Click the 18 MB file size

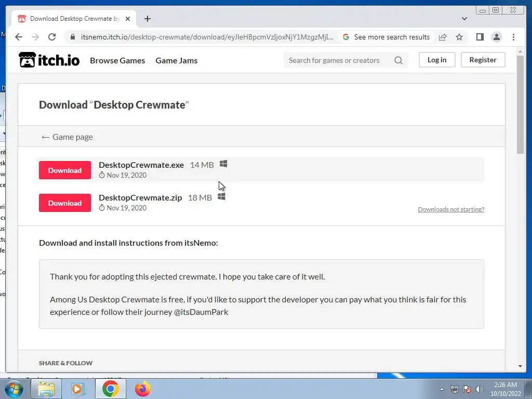(200, 197)
